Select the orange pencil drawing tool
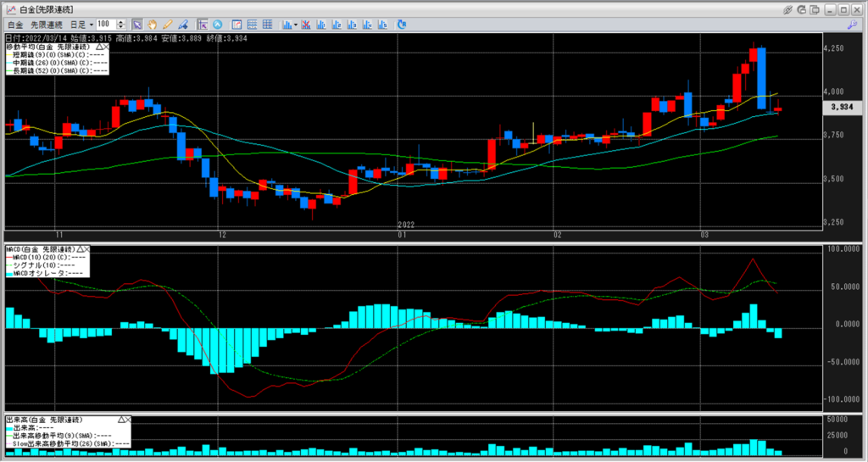Screen dimensions: 868x462 [167, 25]
